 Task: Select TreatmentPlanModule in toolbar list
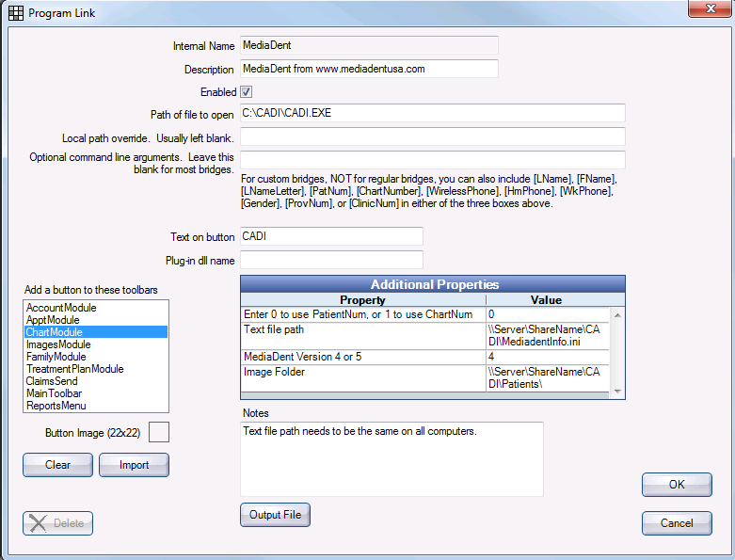[x=96, y=369]
